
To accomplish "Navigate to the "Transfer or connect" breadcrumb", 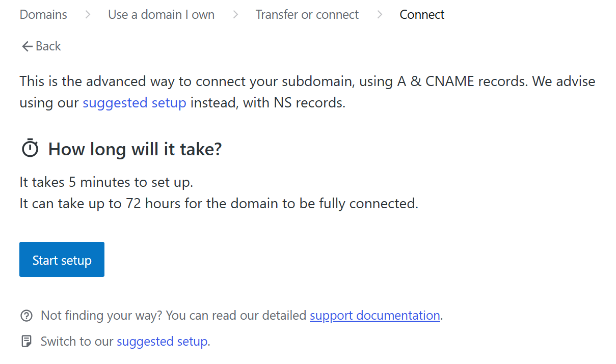I will (307, 15).
